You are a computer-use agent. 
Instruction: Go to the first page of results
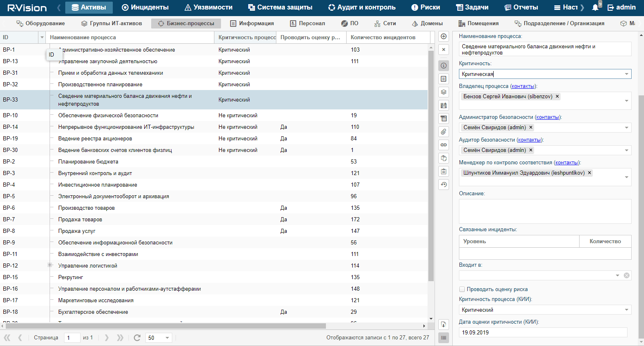[x=7, y=338]
